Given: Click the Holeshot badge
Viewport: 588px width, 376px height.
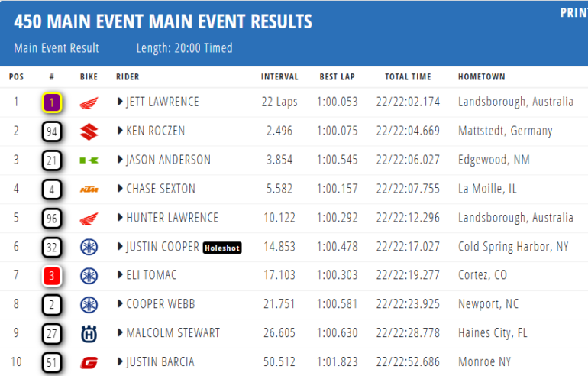Looking at the screenshot, I should pos(223,247).
